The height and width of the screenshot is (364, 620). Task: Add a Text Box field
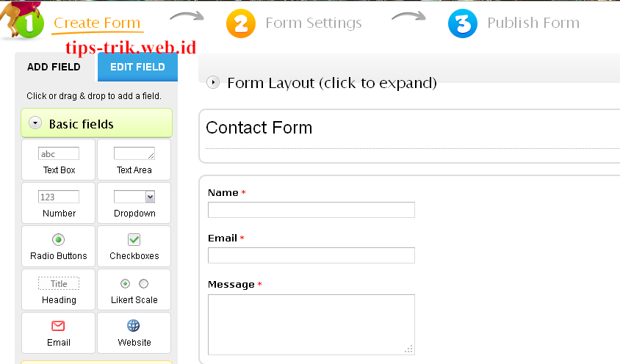pyautogui.click(x=59, y=160)
